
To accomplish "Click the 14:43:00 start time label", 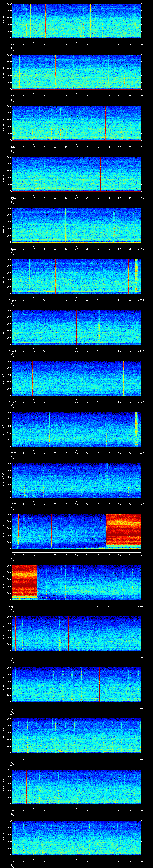I will 12,657.
